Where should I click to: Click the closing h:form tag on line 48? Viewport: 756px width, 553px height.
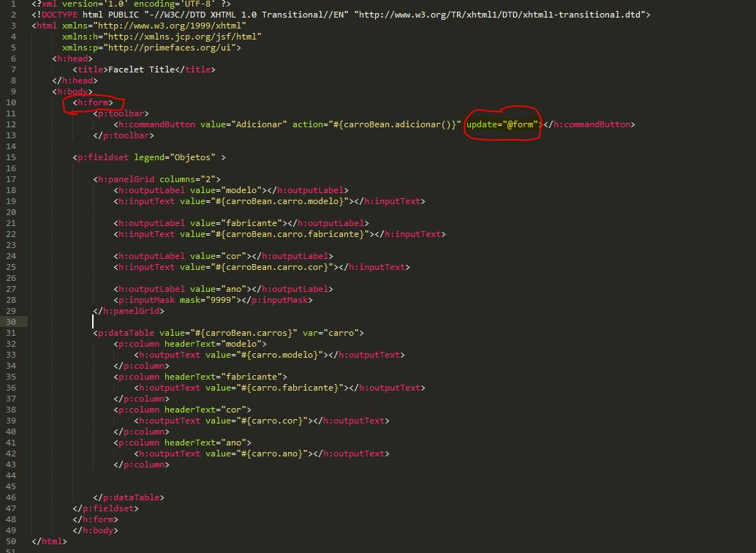pyautogui.click(x=95, y=519)
